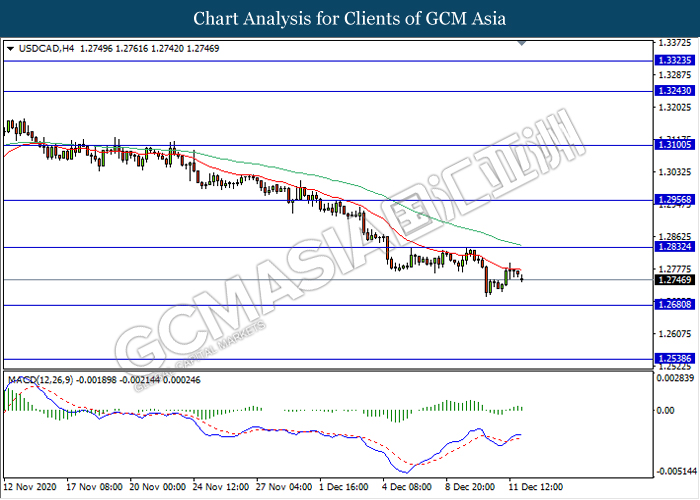Click the 8 Dec 20:00 time label

pyautogui.click(x=470, y=487)
